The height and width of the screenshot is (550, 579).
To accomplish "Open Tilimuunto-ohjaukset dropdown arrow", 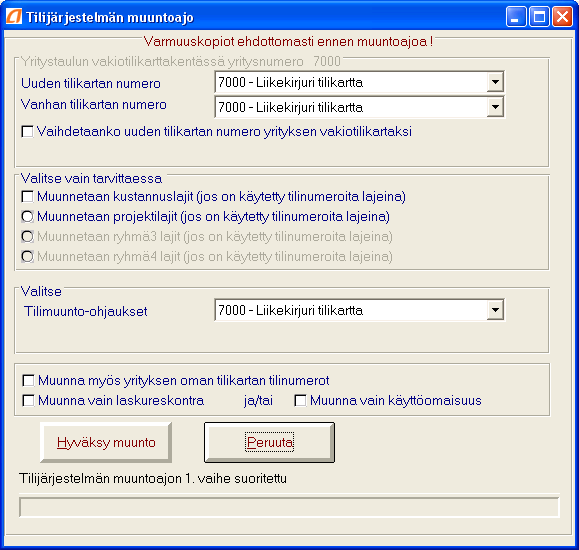I will (495, 310).
